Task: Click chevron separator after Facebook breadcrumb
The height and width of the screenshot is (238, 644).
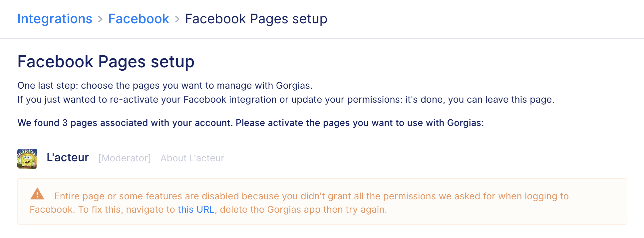Action: (x=177, y=19)
